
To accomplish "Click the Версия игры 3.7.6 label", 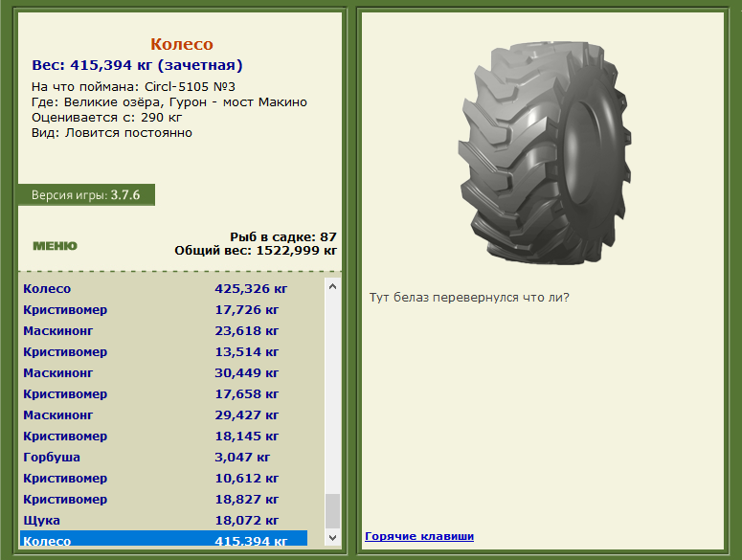I will tap(86, 195).
